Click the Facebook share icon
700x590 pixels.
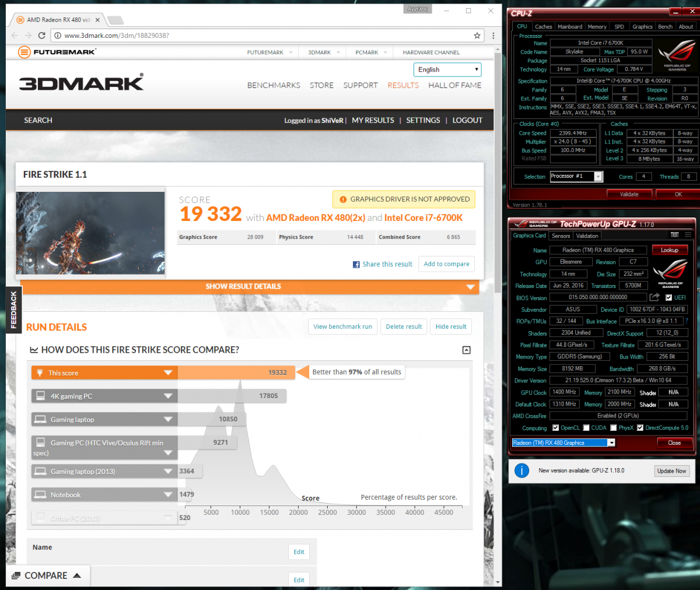[356, 265]
